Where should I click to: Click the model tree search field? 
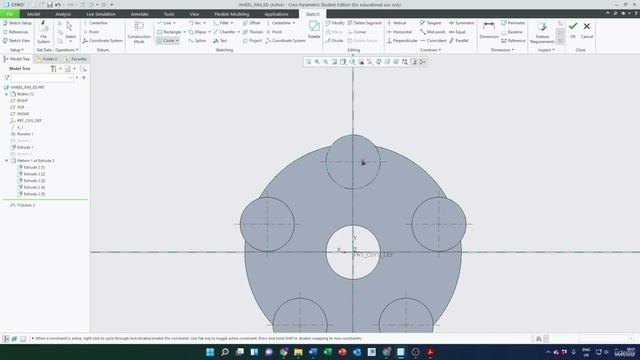[x=42, y=78]
